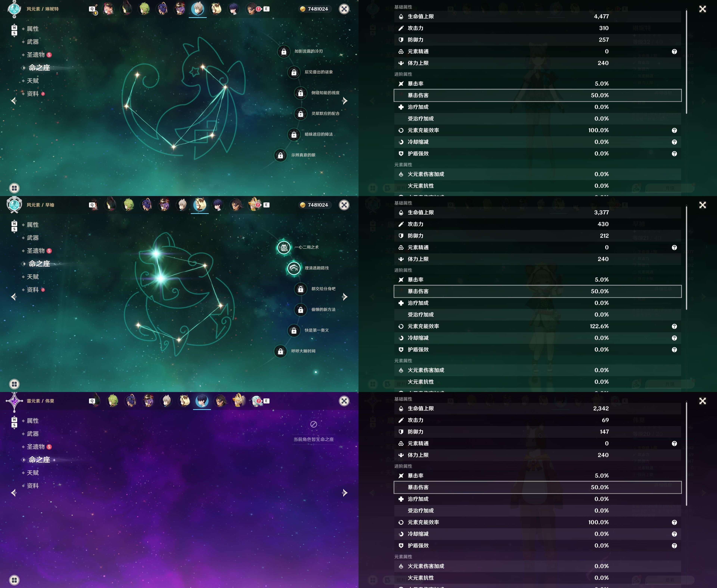The height and width of the screenshot is (588, 717).
Task: Click the 防御力 257 row
Action: [537, 40]
